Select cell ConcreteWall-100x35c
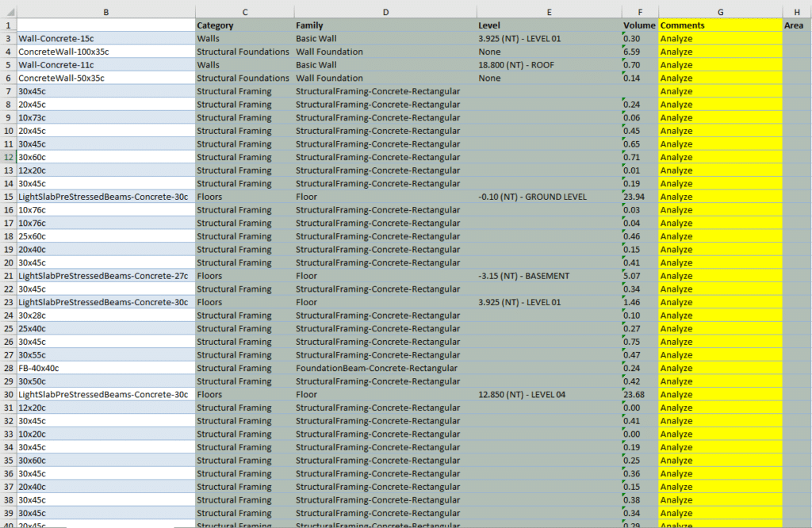 (106, 52)
